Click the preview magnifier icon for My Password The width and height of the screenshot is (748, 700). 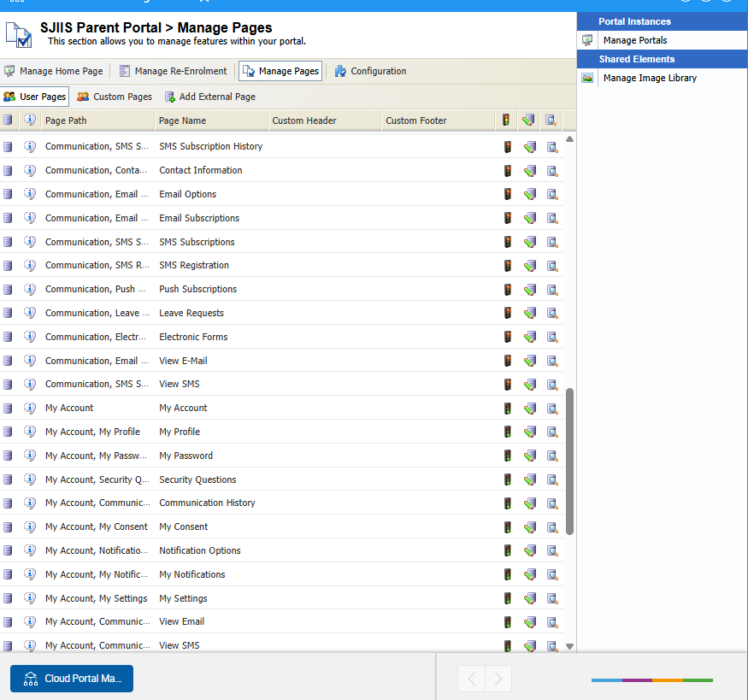(551, 456)
